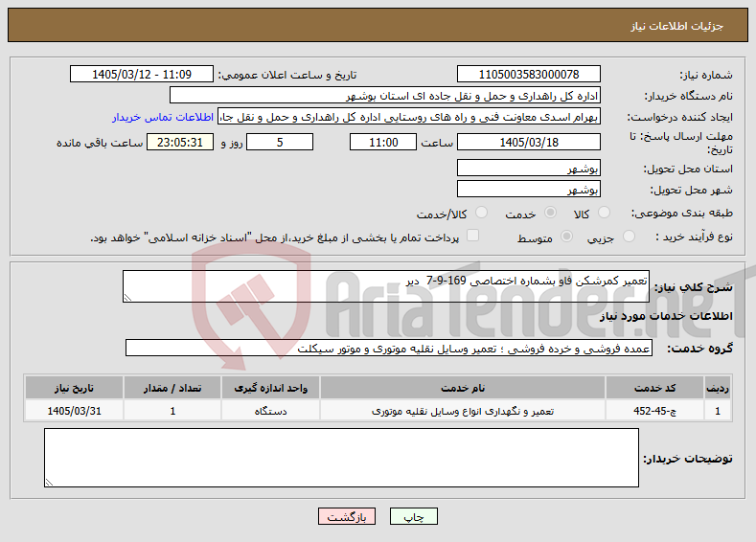The width and height of the screenshot is (756, 542).
Task: Click the نام خدمت column header
Action: (463, 388)
